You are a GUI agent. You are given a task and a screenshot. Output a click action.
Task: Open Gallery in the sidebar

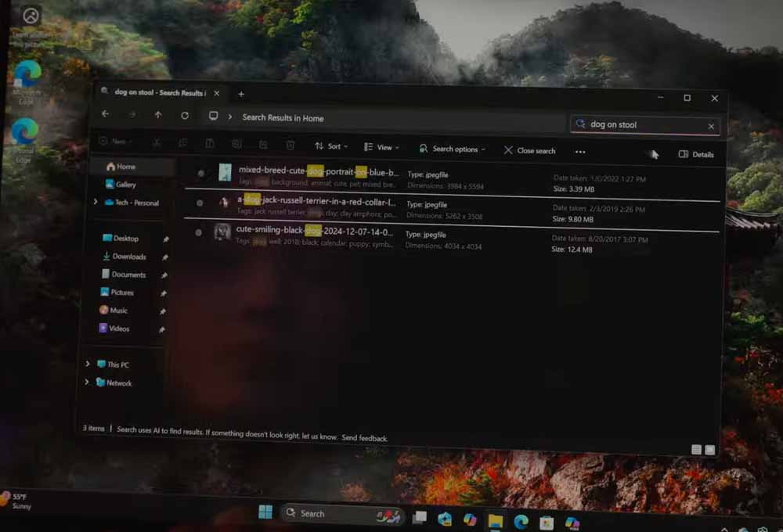pyautogui.click(x=125, y=185)
